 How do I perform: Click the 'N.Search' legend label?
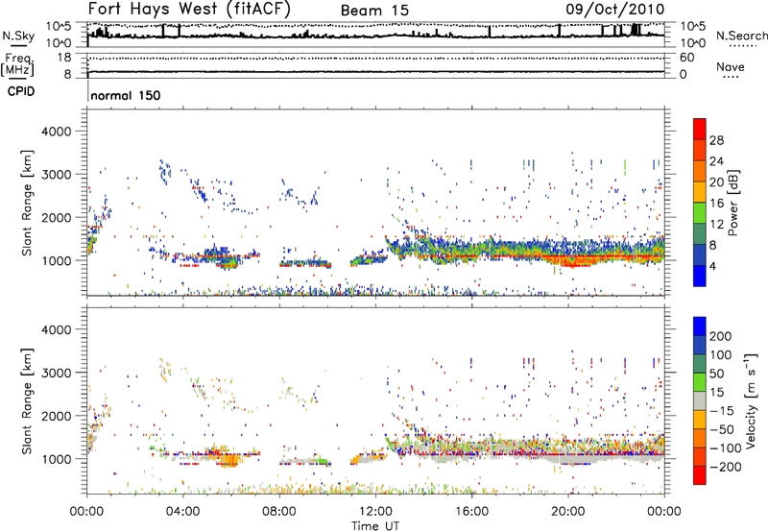tap(741, 36)
